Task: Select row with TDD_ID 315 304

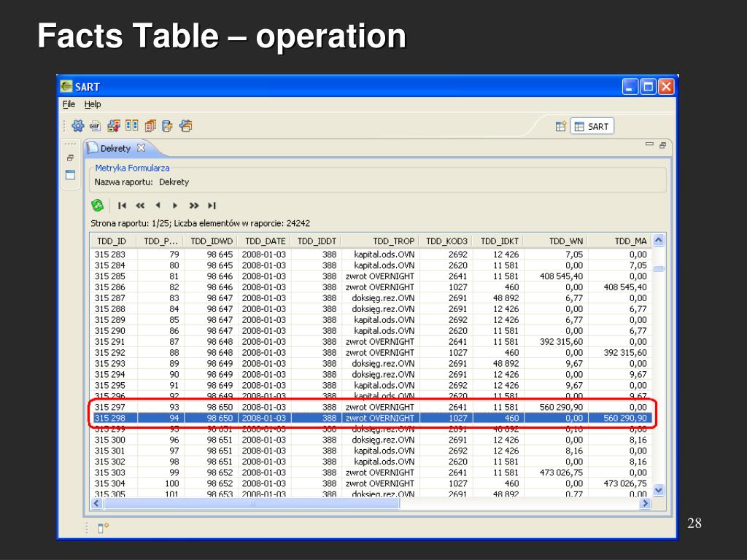Action: tap(371, 483)
